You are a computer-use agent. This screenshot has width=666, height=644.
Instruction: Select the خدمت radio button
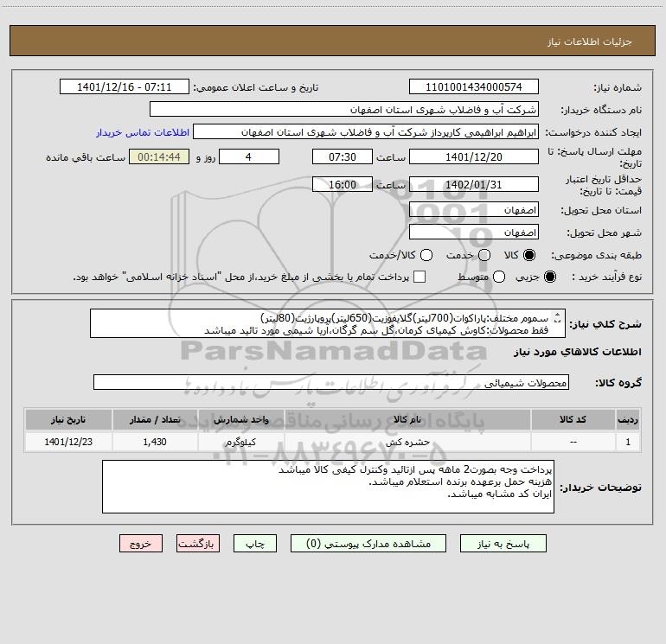coord(484,255)
